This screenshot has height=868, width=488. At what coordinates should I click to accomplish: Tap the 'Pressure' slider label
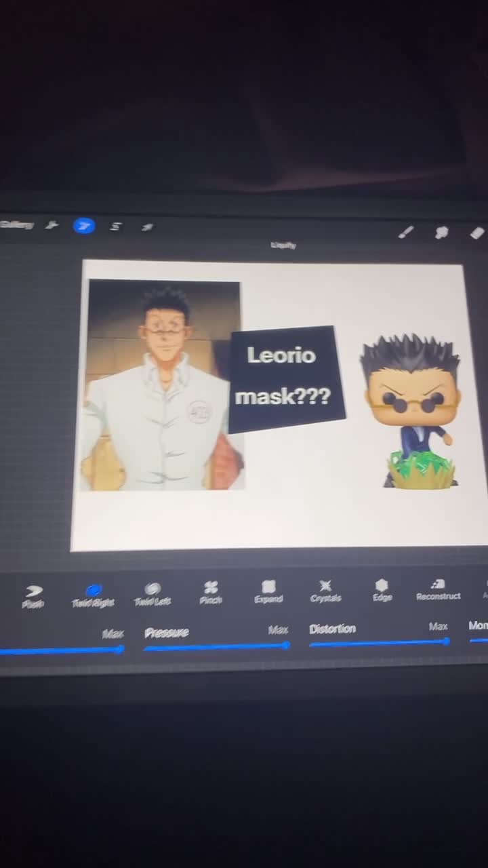click(x=167, y=633)
